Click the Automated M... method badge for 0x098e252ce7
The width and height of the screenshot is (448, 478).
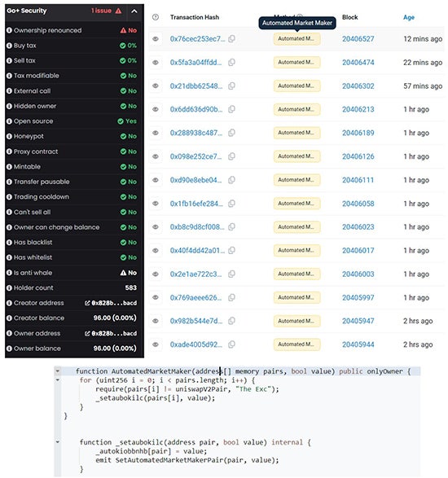(296, 156)
